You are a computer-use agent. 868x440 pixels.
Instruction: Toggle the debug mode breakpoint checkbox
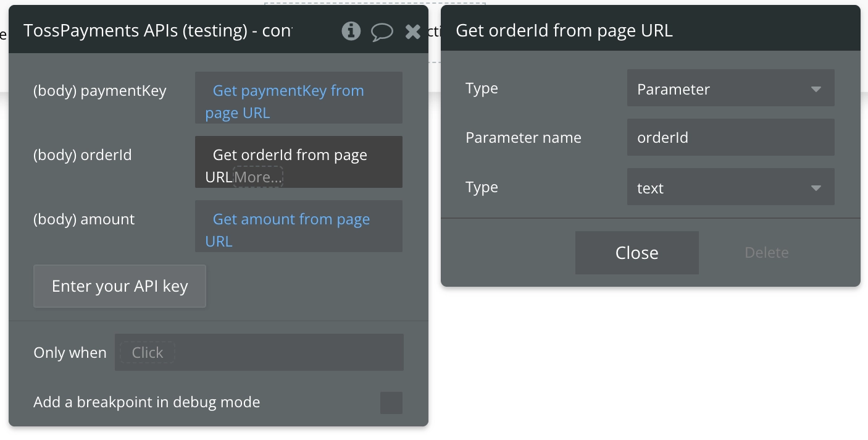(x=391, y=402)
